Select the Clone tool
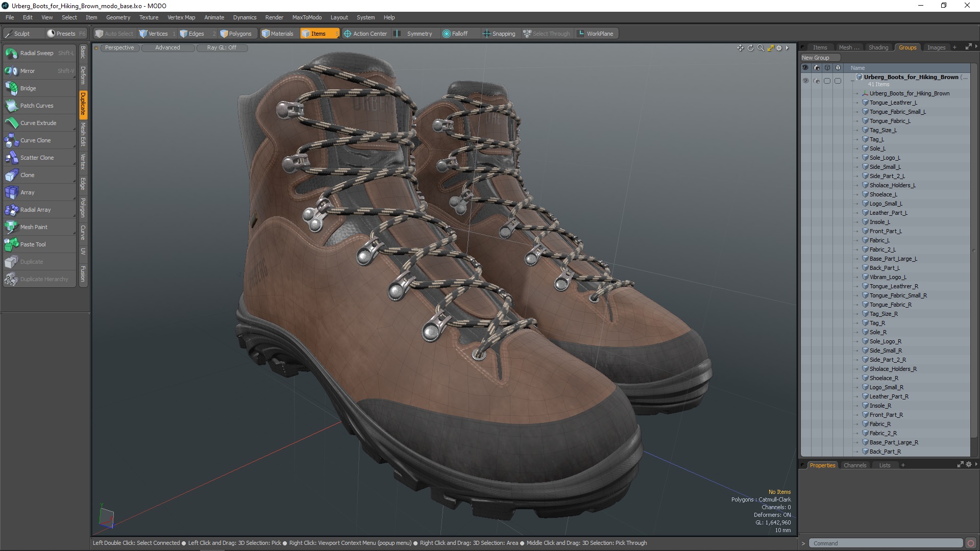This screenshot has height=551, width=980. click(39, 175)
